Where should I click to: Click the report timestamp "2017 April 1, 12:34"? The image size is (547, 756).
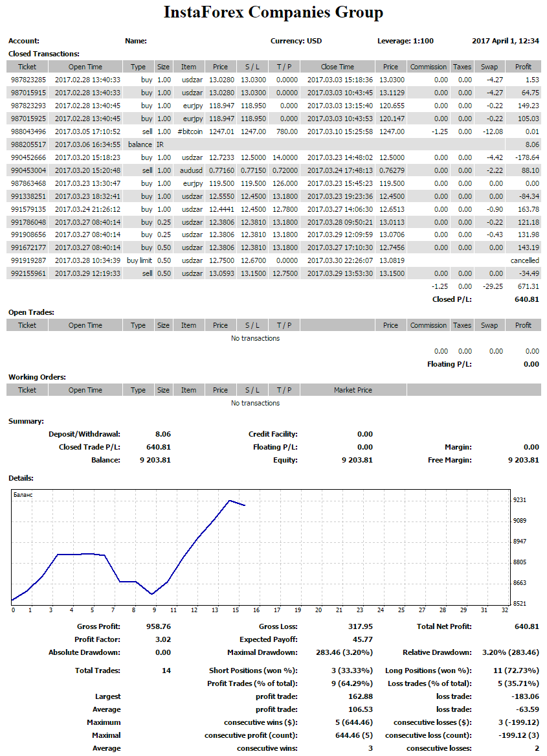coord(506,41)
